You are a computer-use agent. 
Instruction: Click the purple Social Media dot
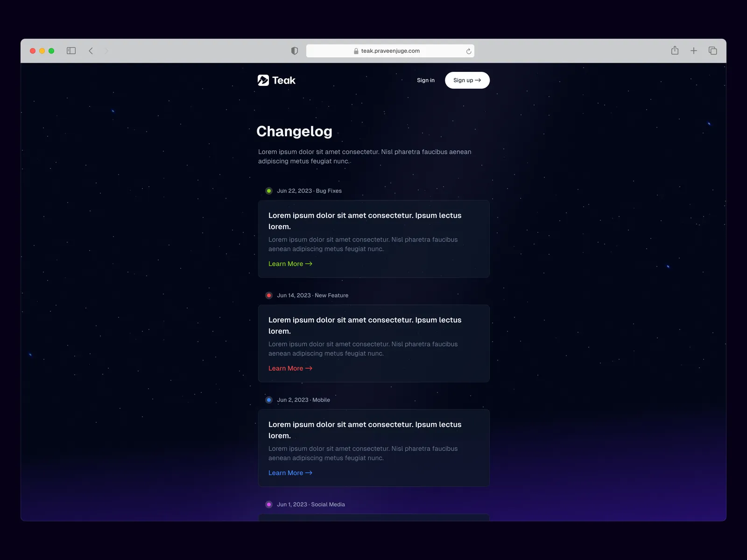pyautogui.click(x=269, y=504)
